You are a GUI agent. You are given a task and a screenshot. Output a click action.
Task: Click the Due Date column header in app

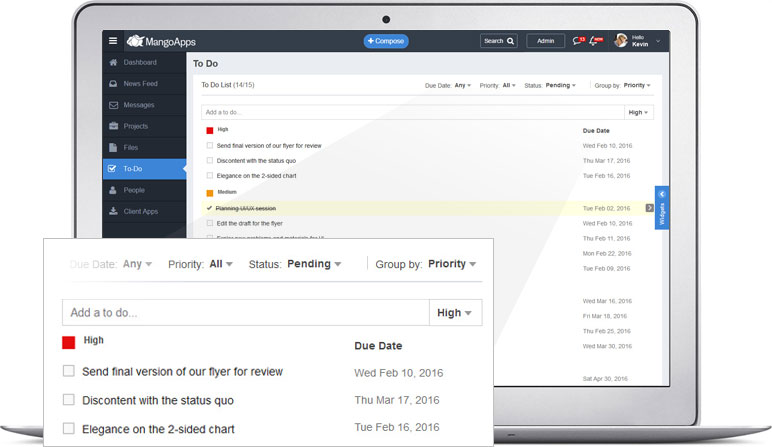tap(596, 131)
